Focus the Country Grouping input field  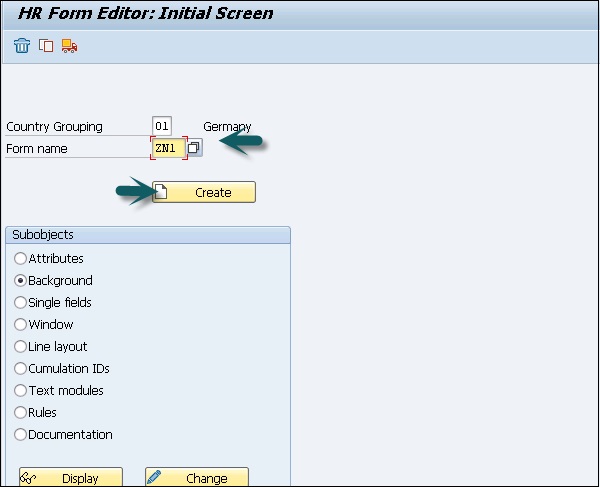[161, 127]
